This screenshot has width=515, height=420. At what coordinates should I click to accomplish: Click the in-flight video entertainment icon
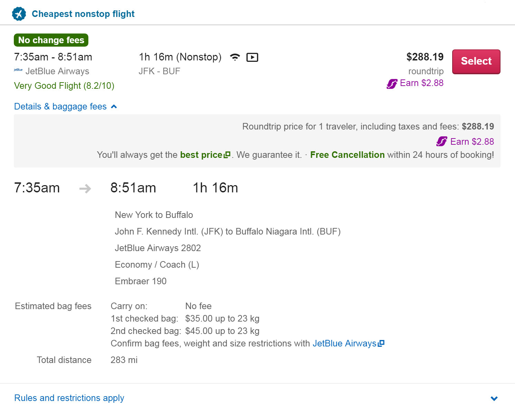point(252,57)
